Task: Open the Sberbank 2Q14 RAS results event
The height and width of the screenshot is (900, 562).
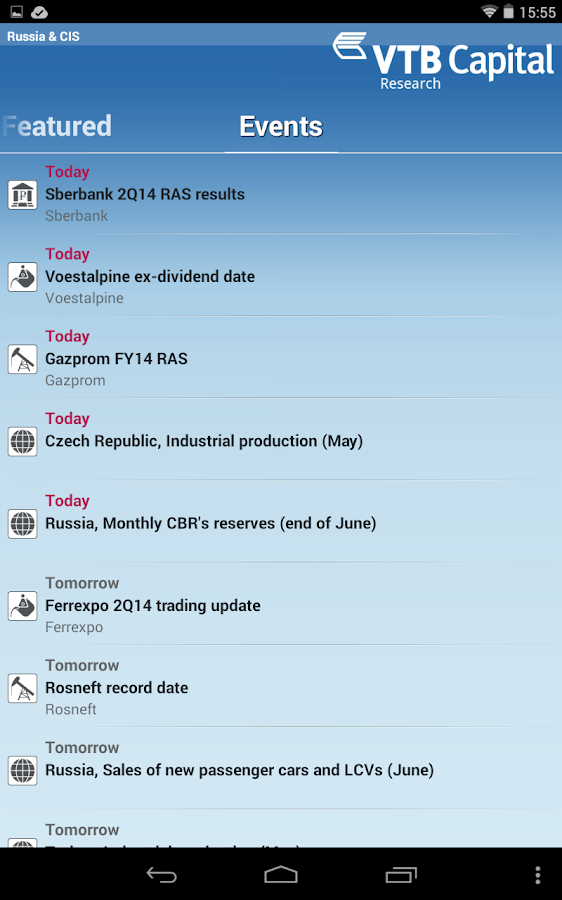Action: (x=281, y=193)
